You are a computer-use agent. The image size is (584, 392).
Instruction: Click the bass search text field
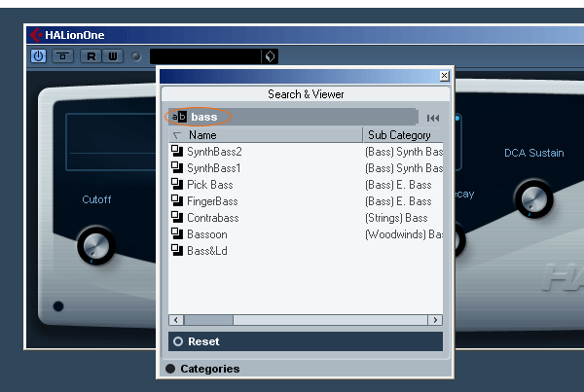pyautogui.click(x=292, y=117)
